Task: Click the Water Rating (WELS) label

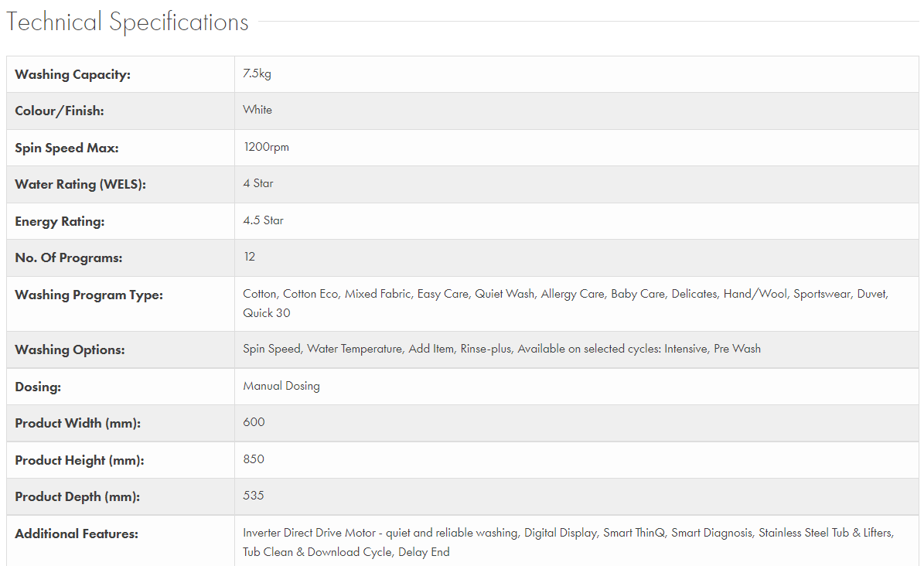Action: tap(80, 184)
